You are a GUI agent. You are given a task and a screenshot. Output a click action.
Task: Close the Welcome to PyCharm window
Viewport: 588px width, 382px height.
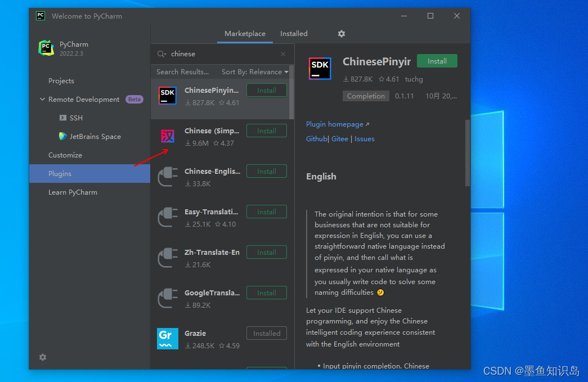coord(456,16)
